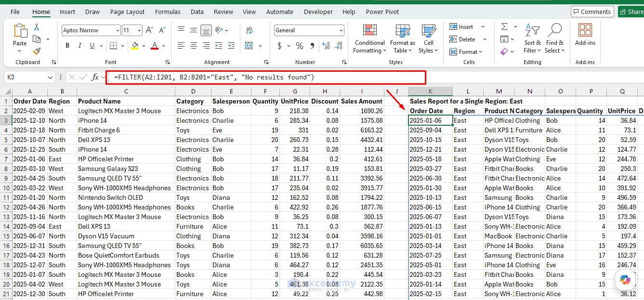
Task: Open the Font Color dropdown arrow
Action: click(x=164, y=46)
